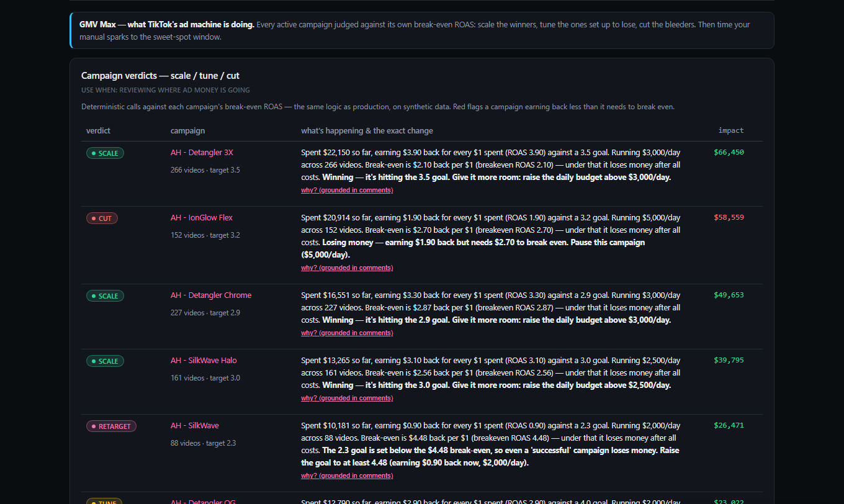844x504 pixels.
Task: Expand 'why?' explanation under IonGlow Flex
Action: 347,268
